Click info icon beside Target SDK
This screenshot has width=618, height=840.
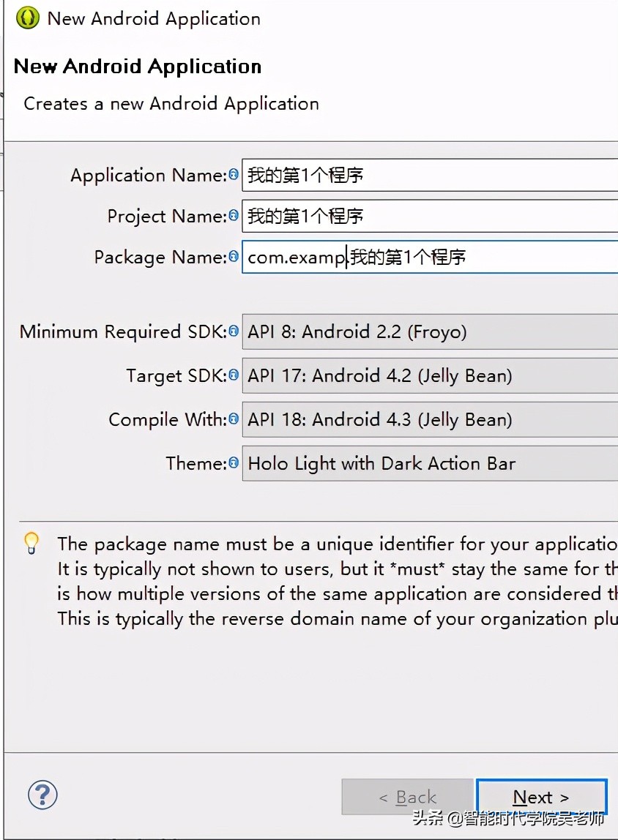233,375
